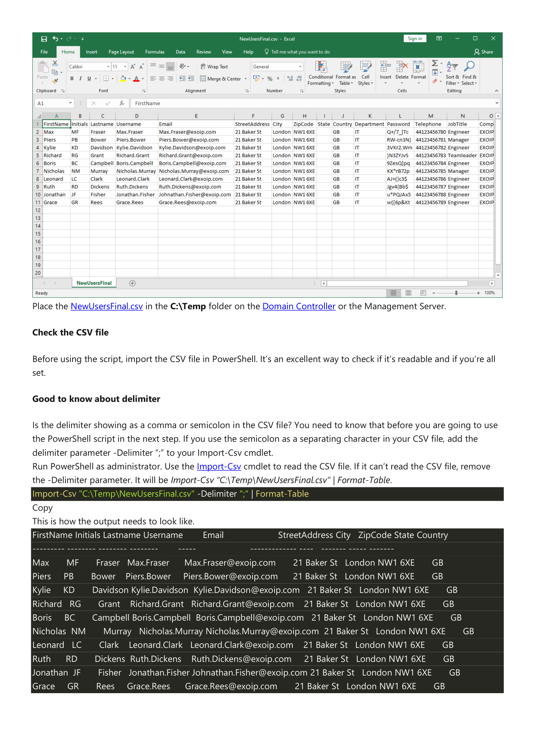
Task: Open the Merge & Center dropdown arrow
Action: (x=246, y=79)
